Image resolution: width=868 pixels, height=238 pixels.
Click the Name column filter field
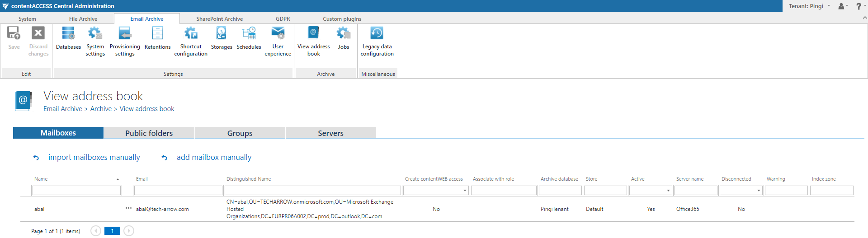(76, 191)
